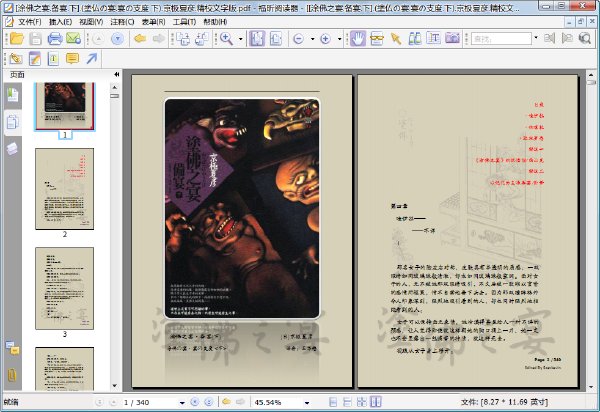
Task: Open the 45.54% zoom level dropdown
Action: click(x=307, y=402)
